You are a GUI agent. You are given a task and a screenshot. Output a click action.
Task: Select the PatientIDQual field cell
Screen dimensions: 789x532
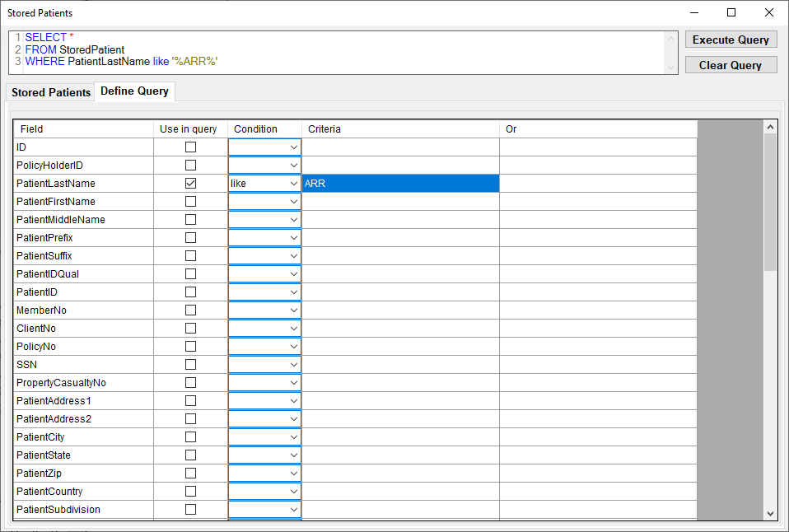tap(83, 273)
